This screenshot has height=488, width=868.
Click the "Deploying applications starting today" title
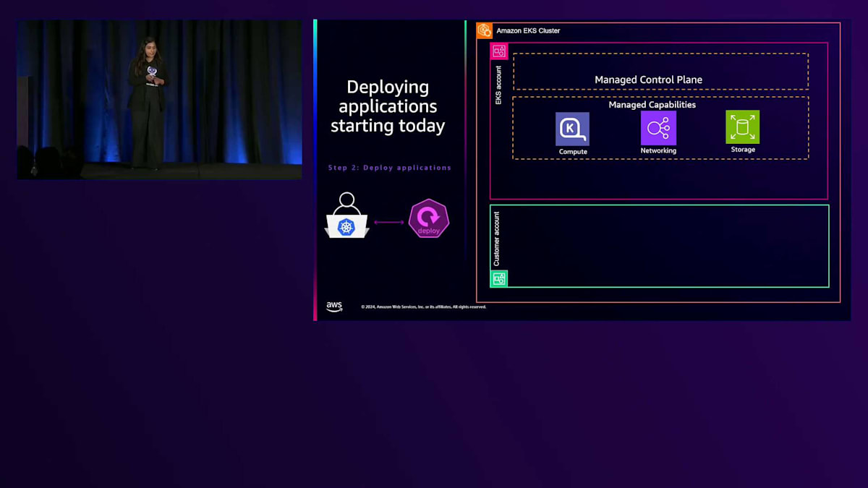388,106
